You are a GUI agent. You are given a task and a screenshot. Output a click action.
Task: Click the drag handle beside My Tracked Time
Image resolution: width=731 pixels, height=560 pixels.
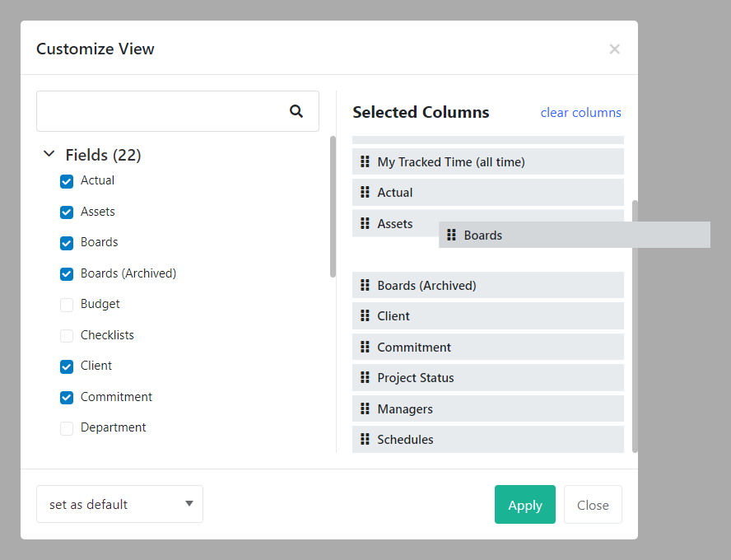click(x=365, y=161)
